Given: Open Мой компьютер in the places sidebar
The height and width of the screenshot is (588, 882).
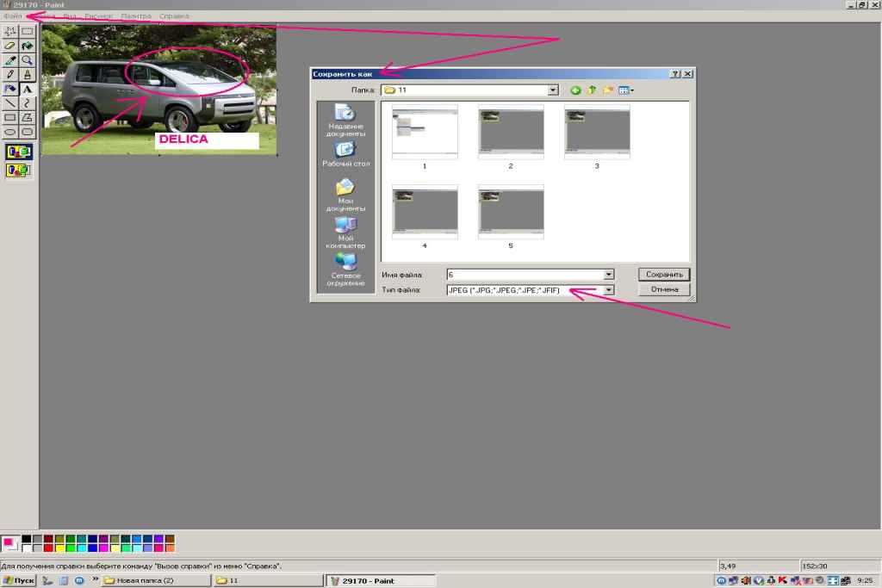Looking at the screenshot, I should pyautogui.click(x=345, y=232).
